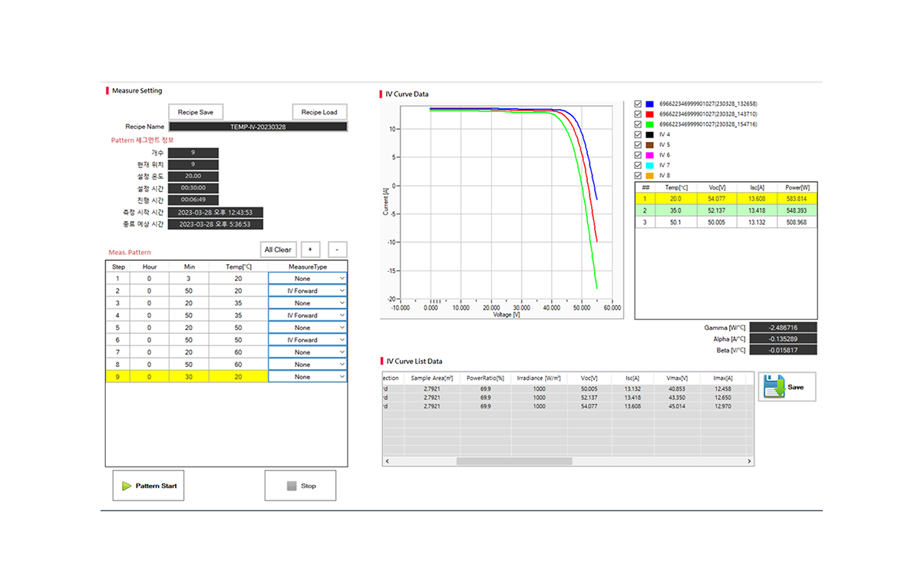
Task: Toggle the blue curve 230328_132658 checkbox
Action: pyautogui.click(x=639, y=104)
